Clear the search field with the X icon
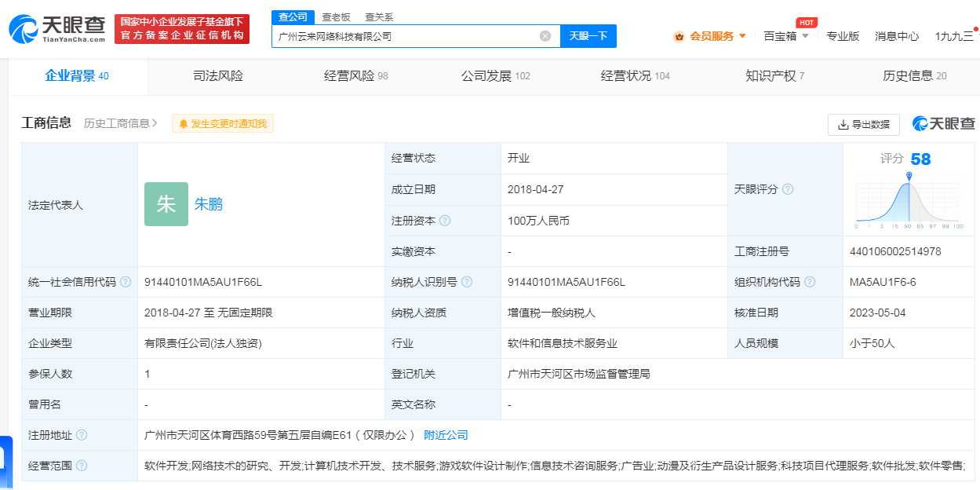 click(x=545, y=36)
